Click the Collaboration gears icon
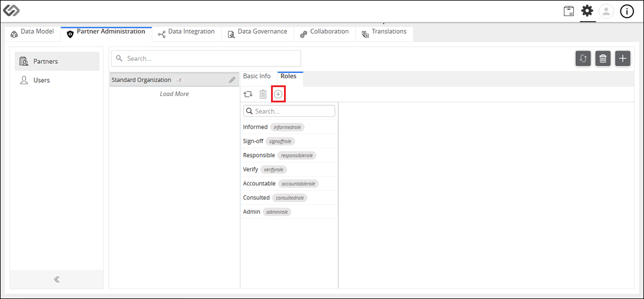 (x=303, y=35)
